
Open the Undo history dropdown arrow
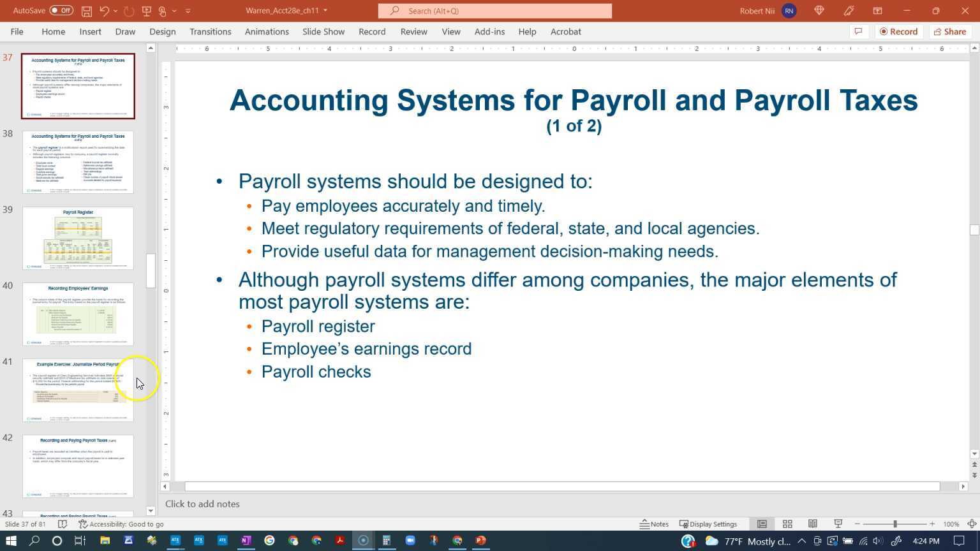point(115,11)
